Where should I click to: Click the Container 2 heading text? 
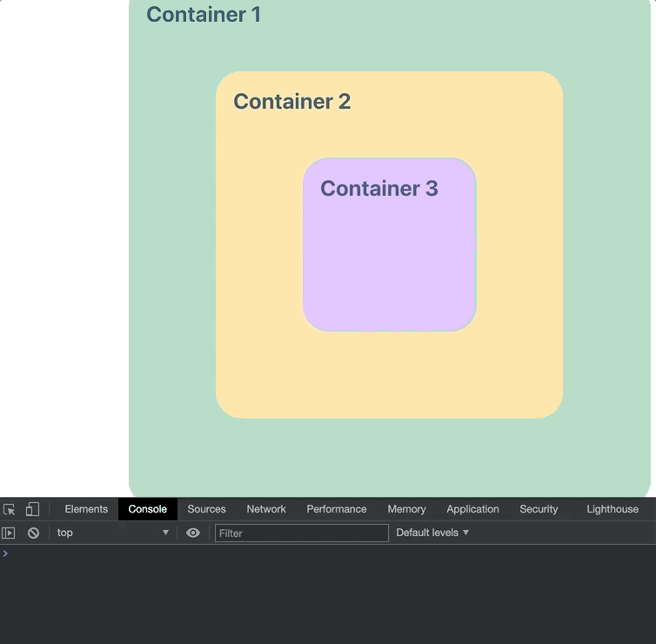292,102
